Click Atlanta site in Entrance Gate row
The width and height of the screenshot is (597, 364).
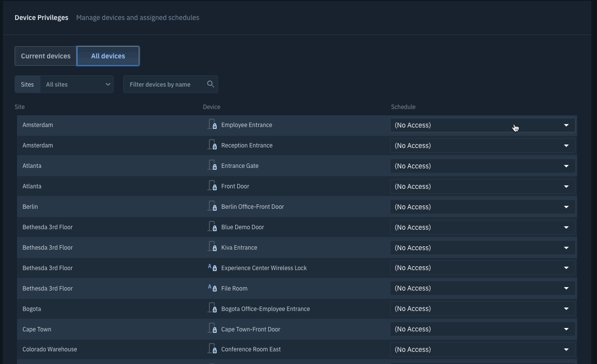pyautogui.click(x=32, y=166)
